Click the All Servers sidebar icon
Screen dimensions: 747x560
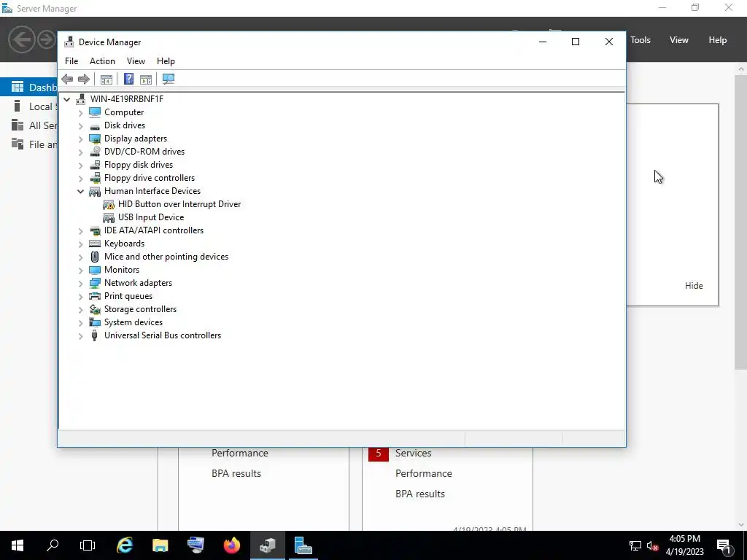(18, 125)
